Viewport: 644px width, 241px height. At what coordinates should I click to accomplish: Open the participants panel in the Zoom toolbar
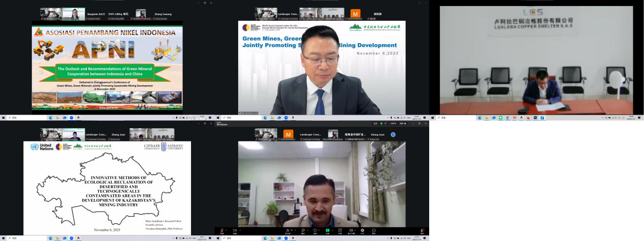287,230
